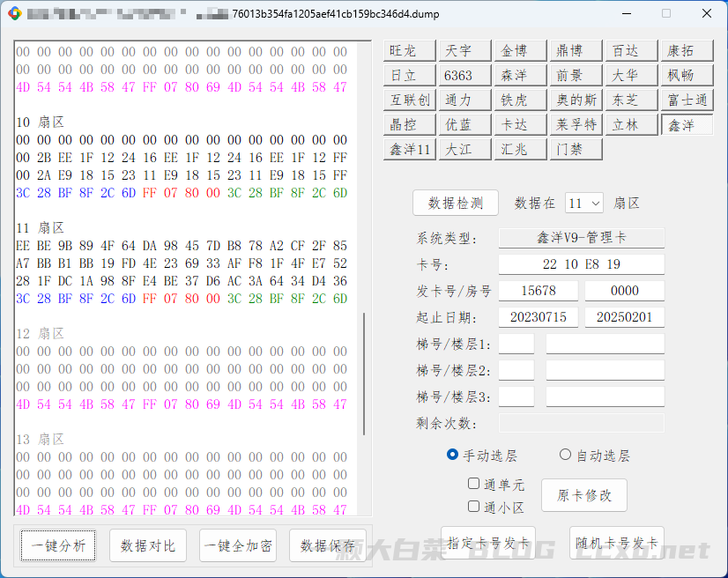Click the 门禁 system button
The width and height of the screenshot is (728, 578).
click(576, 149)
